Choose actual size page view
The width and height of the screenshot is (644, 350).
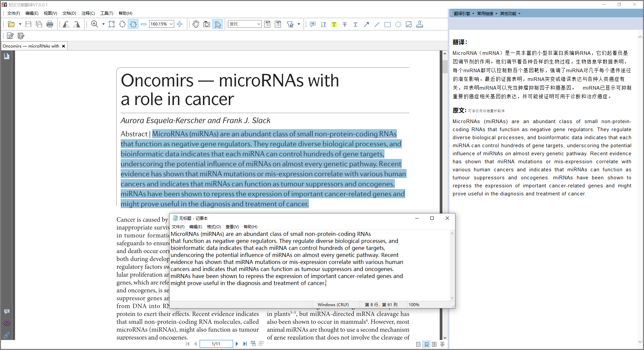(112, 24)
